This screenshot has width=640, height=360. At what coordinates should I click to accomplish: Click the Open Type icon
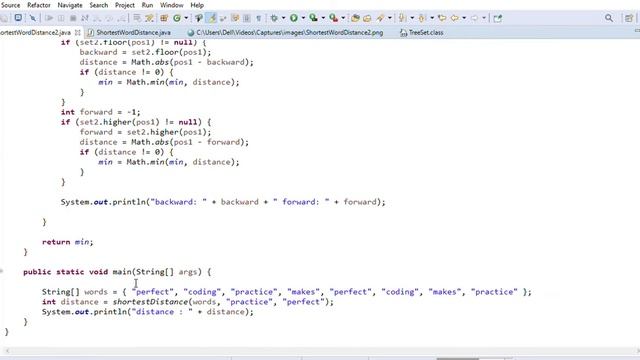point(355,18)
